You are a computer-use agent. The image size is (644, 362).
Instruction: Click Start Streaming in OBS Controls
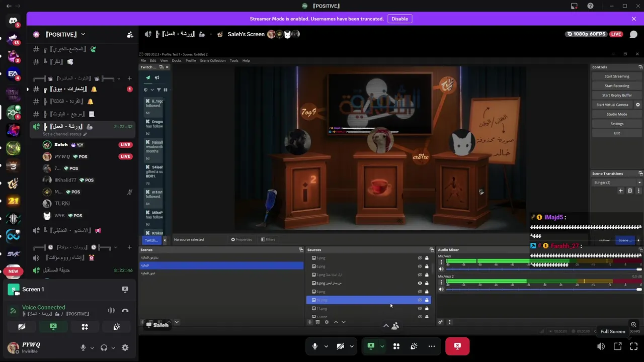tap(617, 76)
